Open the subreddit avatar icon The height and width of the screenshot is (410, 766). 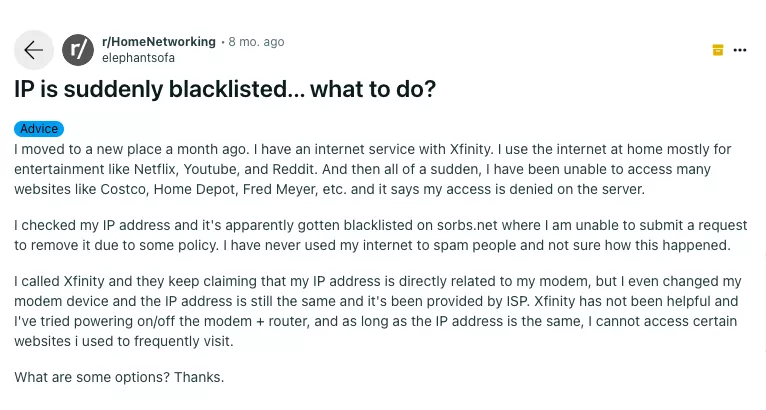pos(78,50)
